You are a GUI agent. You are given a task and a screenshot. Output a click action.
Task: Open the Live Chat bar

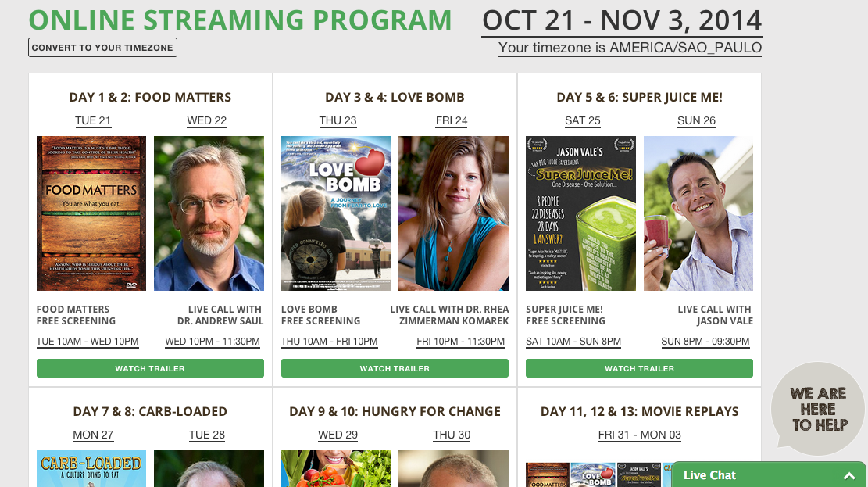[x=750, y=475]
